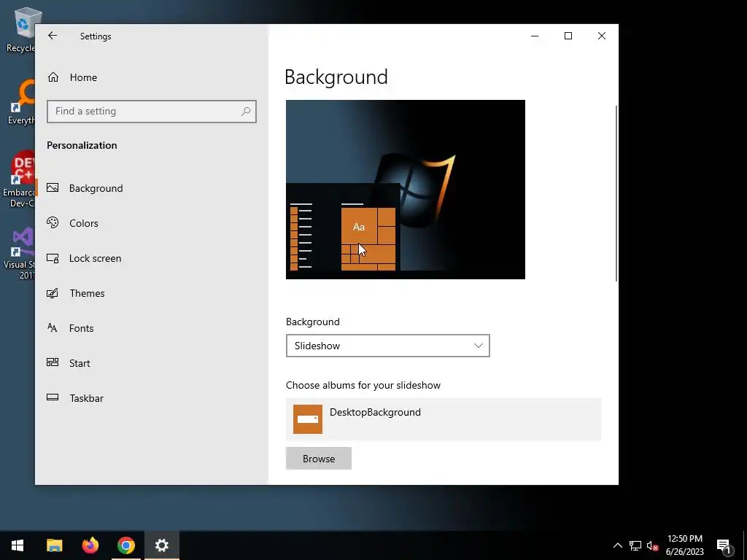Select the Everything desktop shortcut
This screenshot has width=747, height=560.
point(20,102)
